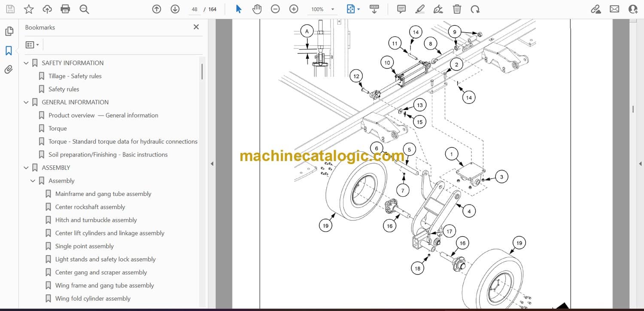Click the page number input field
644x311 pixels.
pyautogui.click(x=194, y=9)
